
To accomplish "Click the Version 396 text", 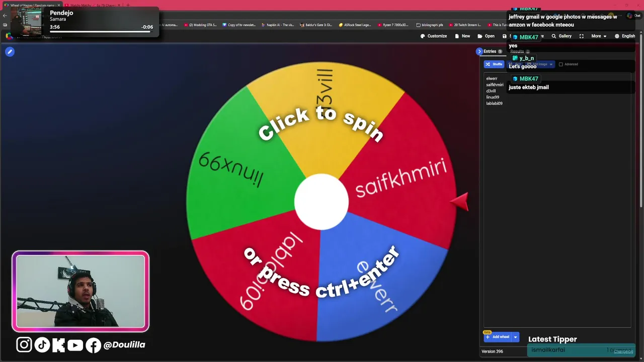I will pos(492,351).
